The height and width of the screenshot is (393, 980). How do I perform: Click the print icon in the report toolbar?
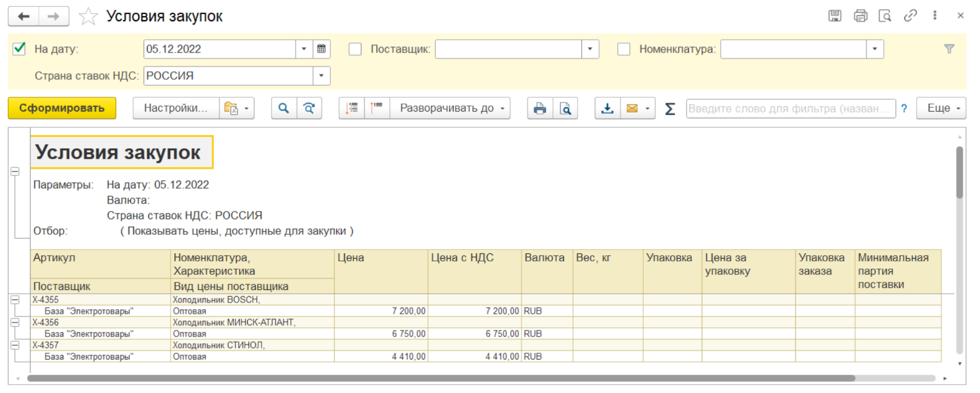coord(540,108)
